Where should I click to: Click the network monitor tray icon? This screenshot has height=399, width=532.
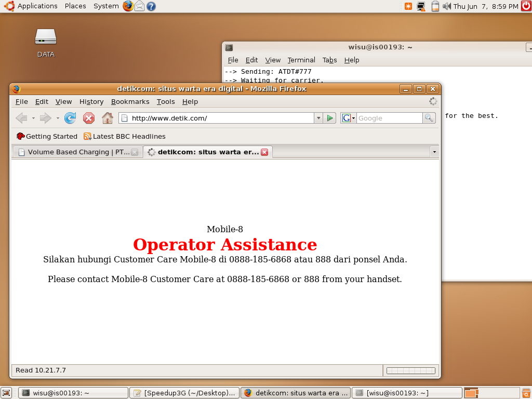421,6
